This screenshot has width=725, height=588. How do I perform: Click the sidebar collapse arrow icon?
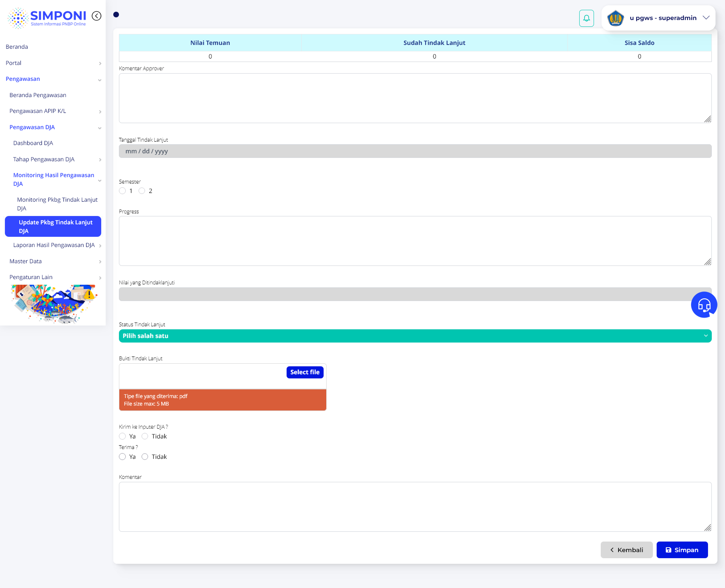97,16
